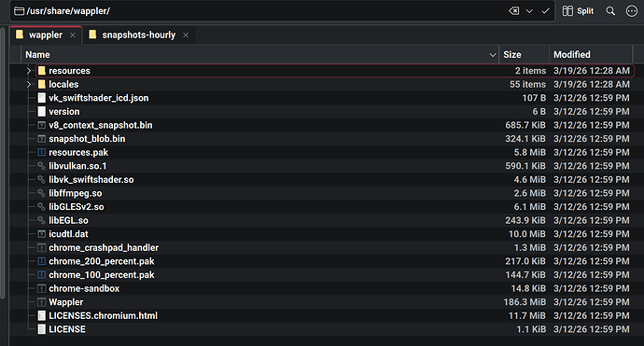Open the circular more-options menu icon
The width and height of the screenshot is (644, 346).
[x=631, y=11]
